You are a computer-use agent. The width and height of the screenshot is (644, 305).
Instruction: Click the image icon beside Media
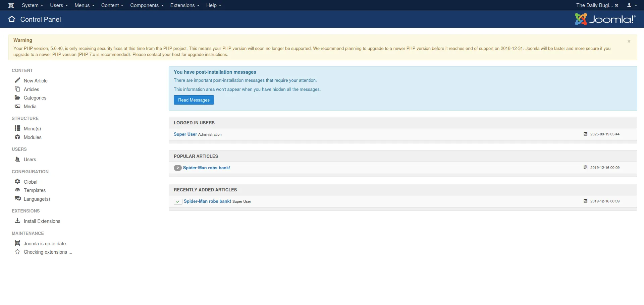coord(17,106)
